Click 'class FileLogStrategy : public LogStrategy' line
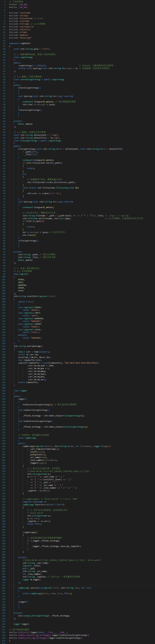Screen dimensions: 155x644 click(37, 140)
